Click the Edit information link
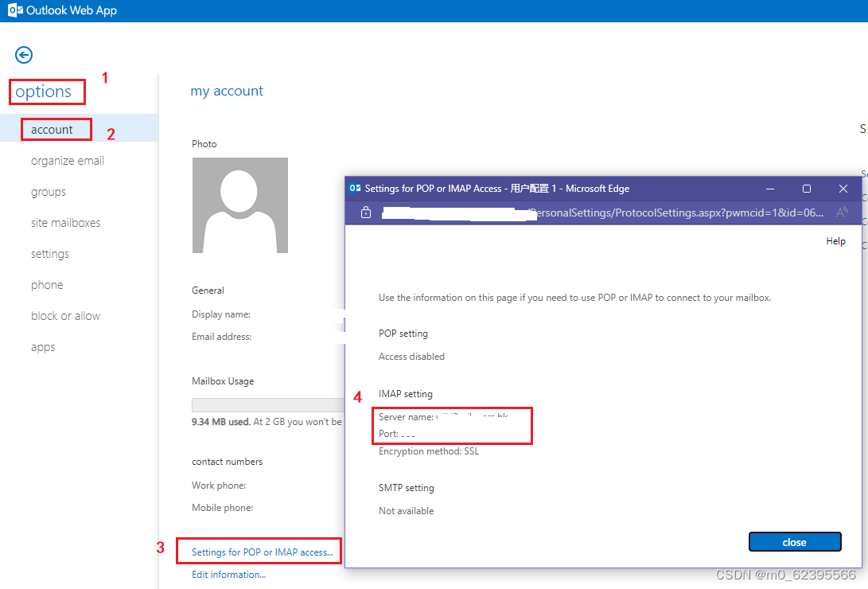868x589 pixels. pos(228,574)
